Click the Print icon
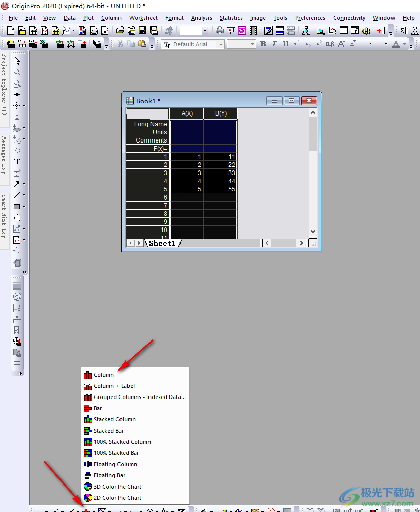Image resolution: width=420 pixels, height=512 pixels. (x=220, y=31)
